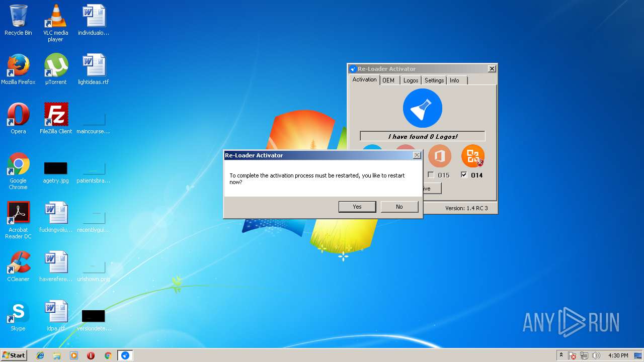
Task: Click the Opera taskbar icon
Action: click(x=91, y=355)
